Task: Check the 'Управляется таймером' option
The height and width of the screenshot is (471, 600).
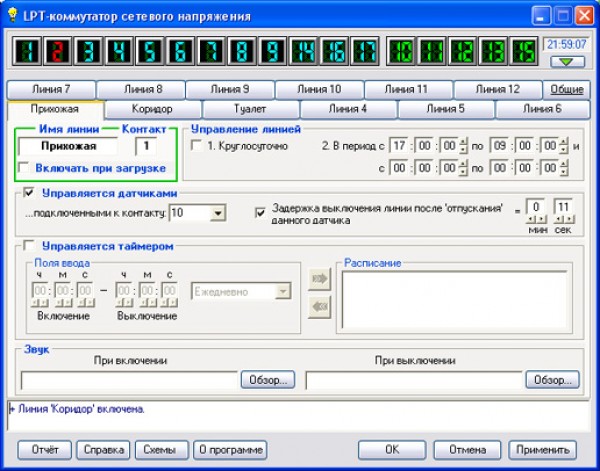Action: [x=27, y=245]
